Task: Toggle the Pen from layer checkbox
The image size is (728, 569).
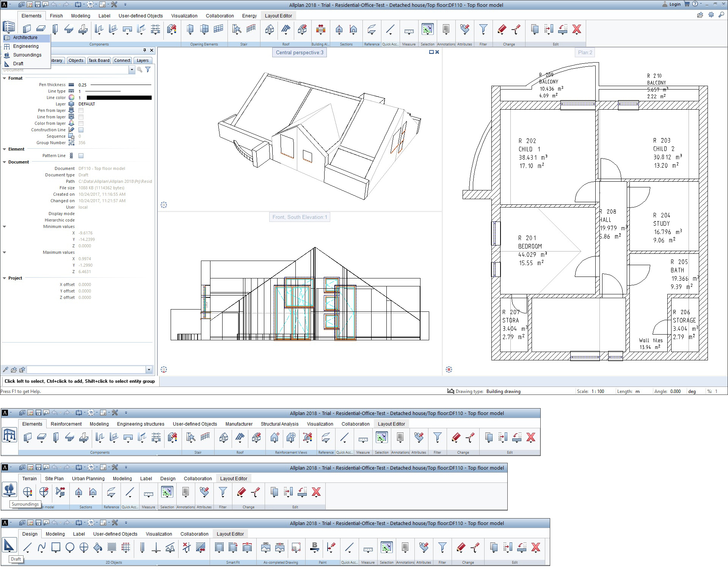Action: coord(81,110)
